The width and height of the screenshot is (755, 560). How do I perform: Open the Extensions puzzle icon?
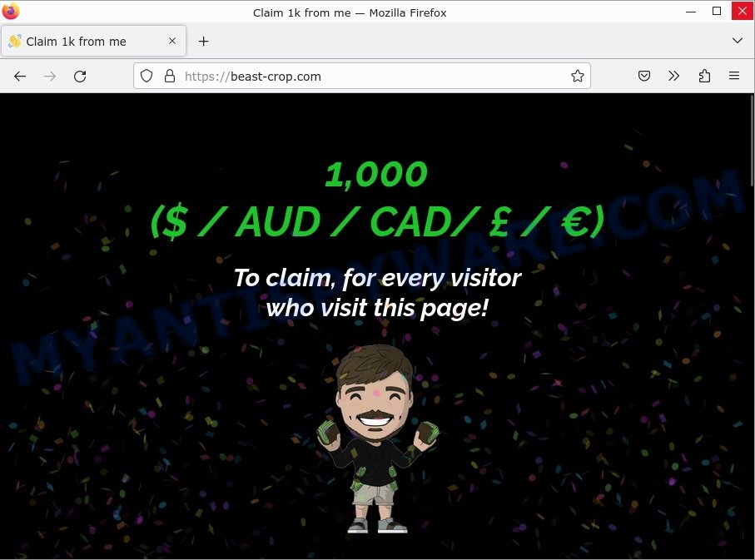(704, 76)
